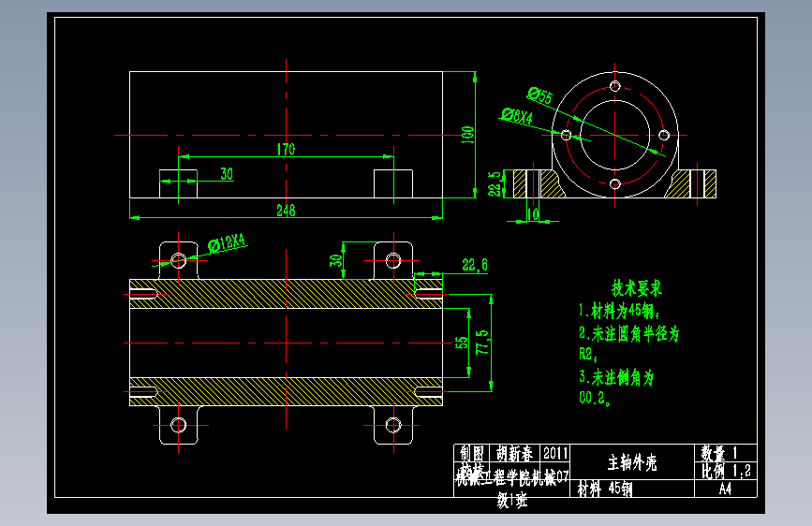The height and width of the screenshot is (526, 812).
Task: Click the note 2.未注圆角半径为
Action: click(628, 333)
